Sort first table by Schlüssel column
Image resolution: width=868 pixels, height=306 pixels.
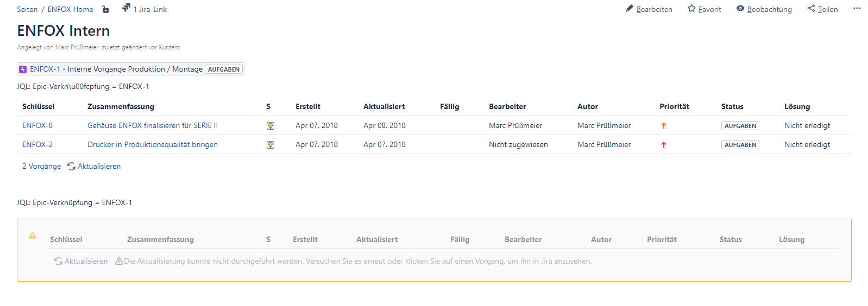39,106
